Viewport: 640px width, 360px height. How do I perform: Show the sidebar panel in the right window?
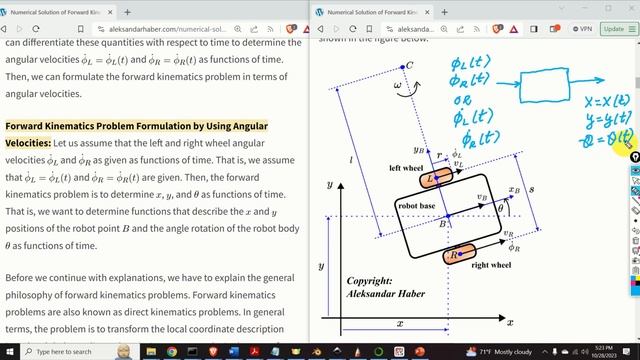[534, 29]
